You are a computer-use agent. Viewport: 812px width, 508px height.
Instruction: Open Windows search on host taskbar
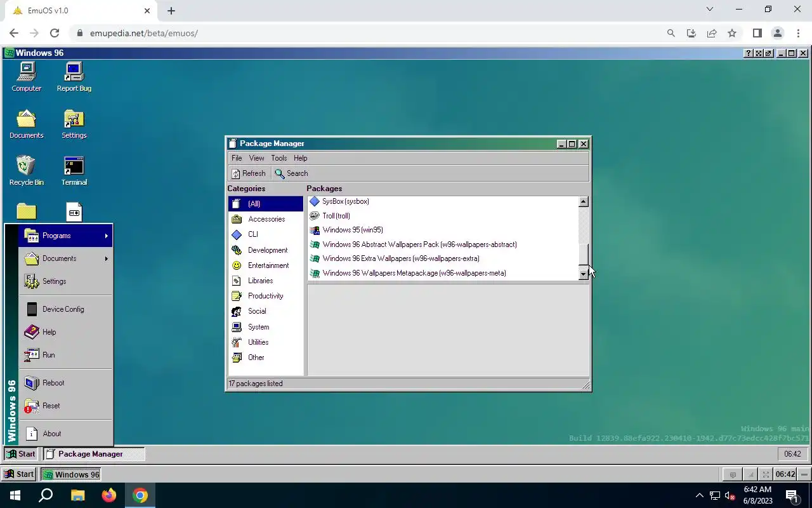pyautogui.click(x=46, y=495)
